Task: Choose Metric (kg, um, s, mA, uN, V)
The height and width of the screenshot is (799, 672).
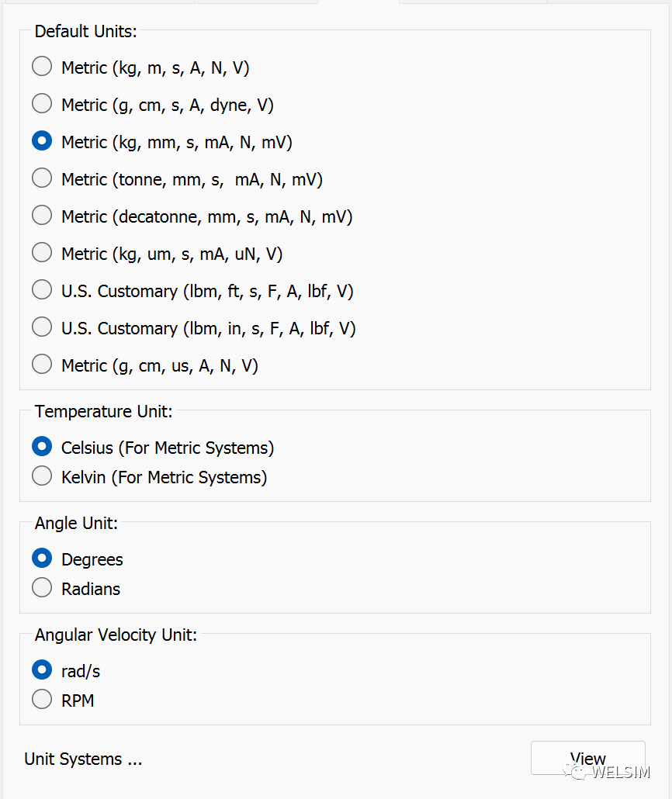Action: [x=42, y=253]
